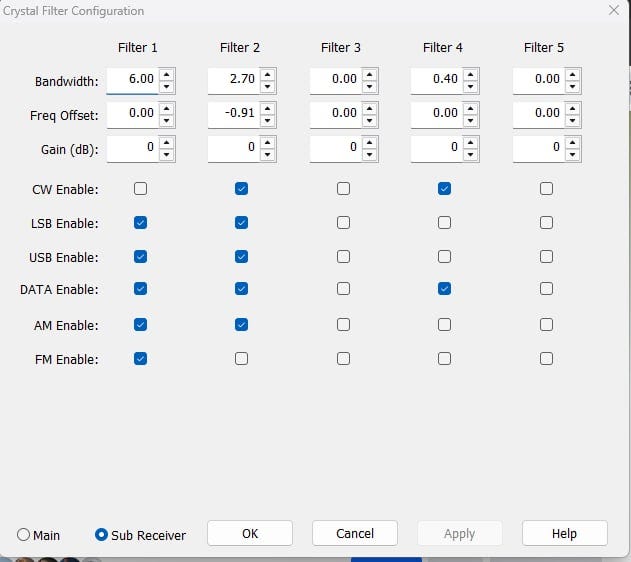The image size is (631, 562).
Task: Open Help for crystal filter configuration
Action: point(565,533)
